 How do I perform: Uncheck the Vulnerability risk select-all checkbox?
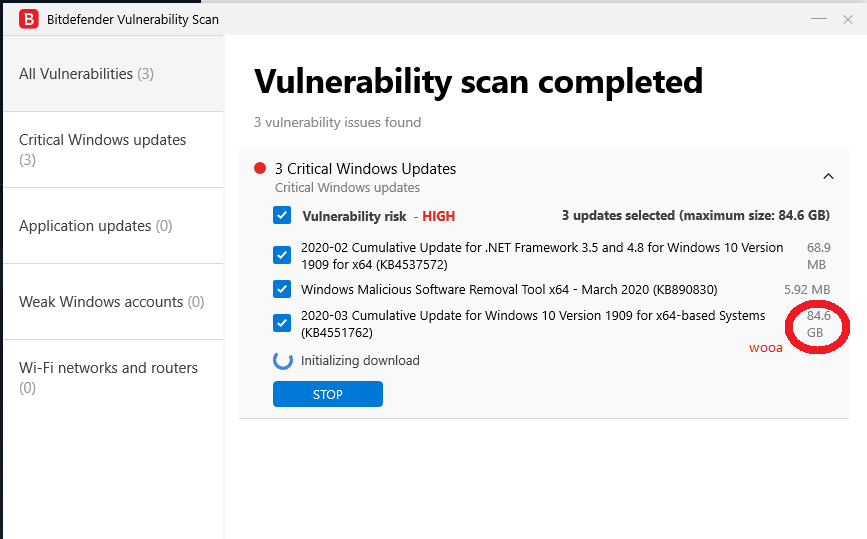(282, 215)
